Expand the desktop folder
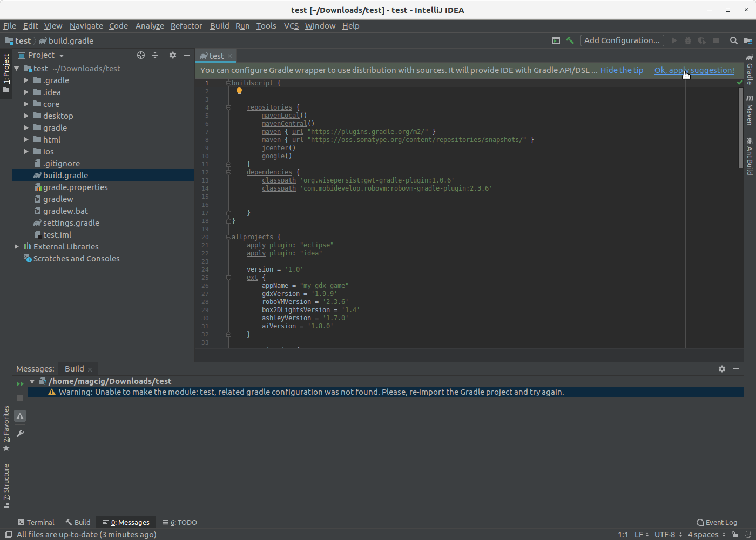The width and height of the screenshot is (756, 540). pyautogui.click(x=26, y=116)
